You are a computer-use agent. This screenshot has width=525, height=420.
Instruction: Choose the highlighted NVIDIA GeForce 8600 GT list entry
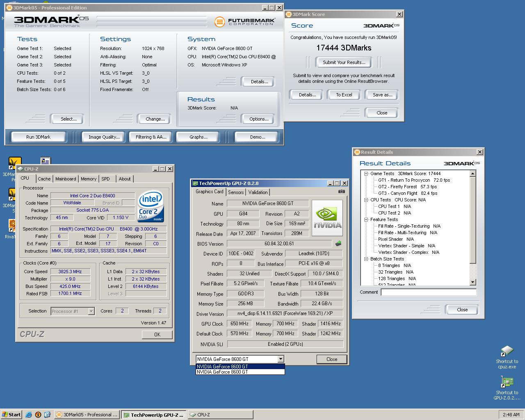tap(240, 366)
